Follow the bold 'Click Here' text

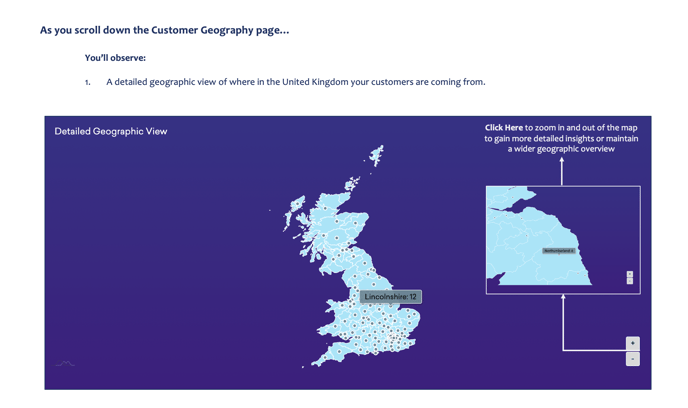[x=503, y=128]
